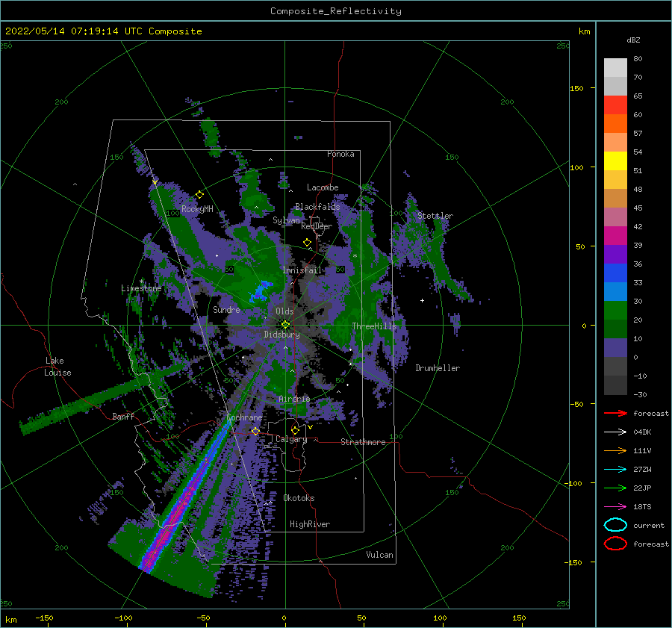This screenshot has height=628, width=672.
Task: Select the Airdrie label on map
Action: point(294,399)
